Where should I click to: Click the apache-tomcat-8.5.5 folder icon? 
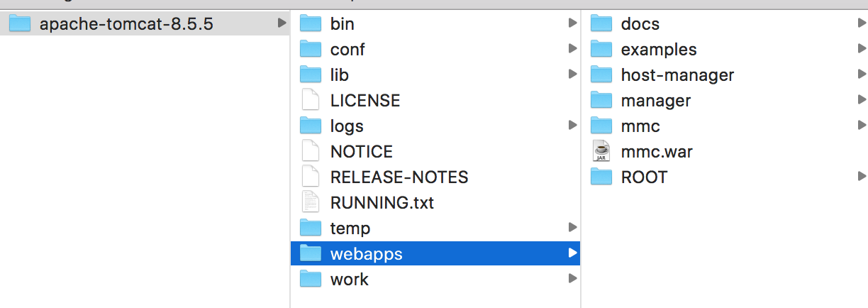click(x=20, y=24)
